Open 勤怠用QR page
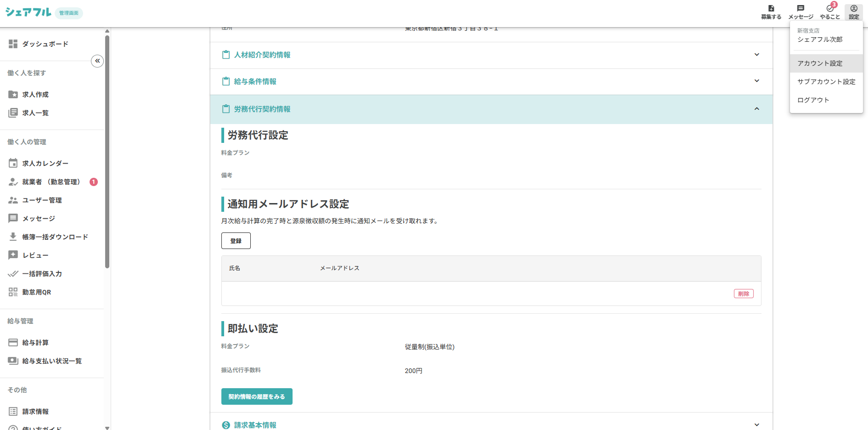This screenshot has width=868, height=430. pos(37,292)
